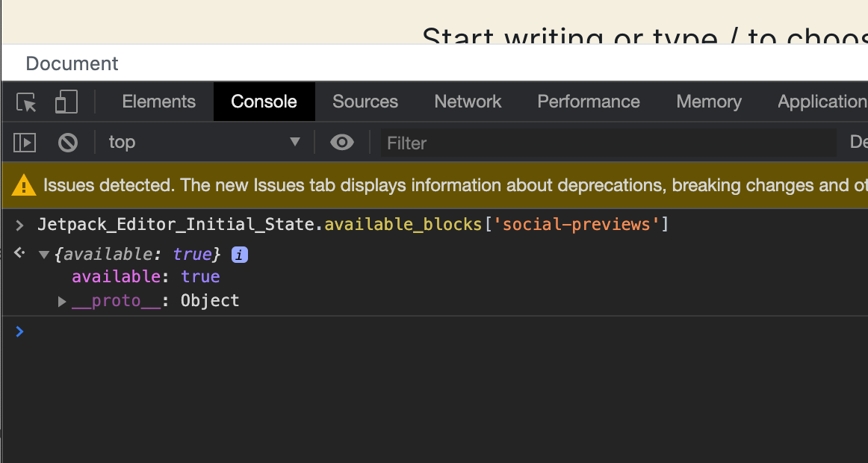Show the console sidebar icon

(x=25, y=142)
